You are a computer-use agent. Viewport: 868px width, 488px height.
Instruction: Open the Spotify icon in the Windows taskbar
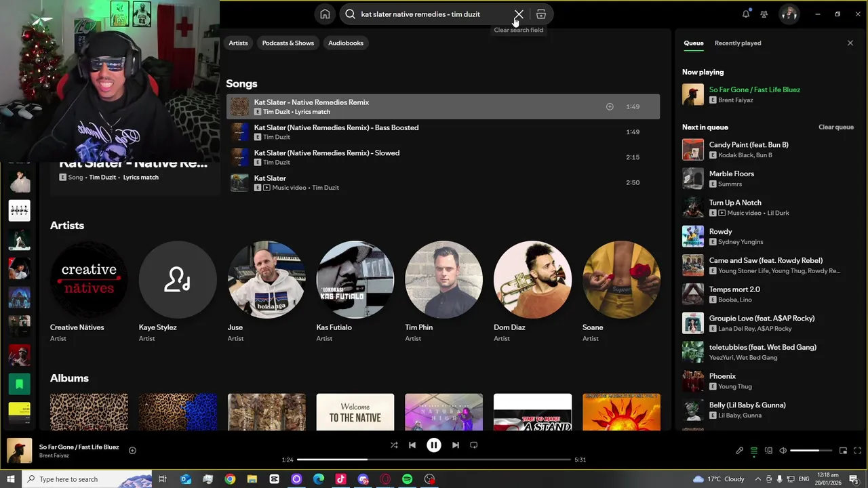click(x=407, y=479)
